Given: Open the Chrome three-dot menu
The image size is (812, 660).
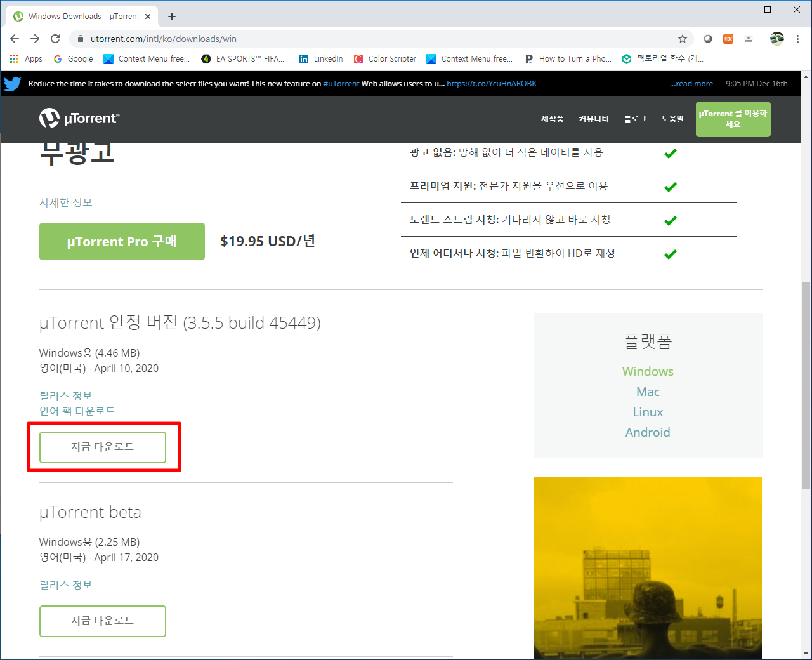Looking at the screenshot, I should coord(797,39).
